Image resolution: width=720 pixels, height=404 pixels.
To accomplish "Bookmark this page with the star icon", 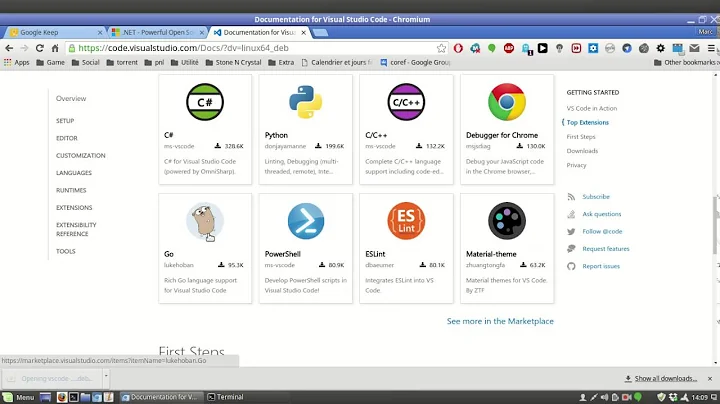I will [x=441, y=48].
